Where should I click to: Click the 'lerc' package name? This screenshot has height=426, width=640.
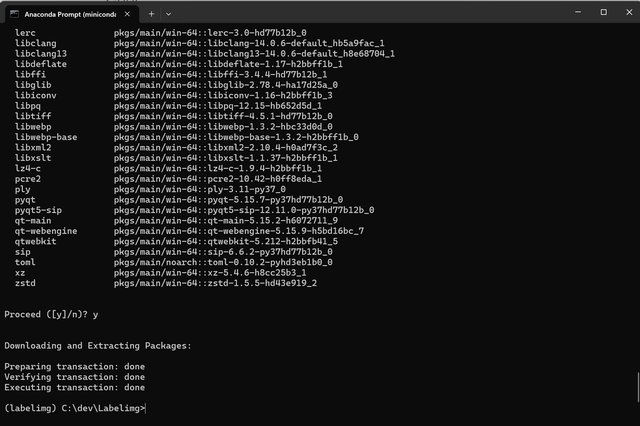click(x=25, y=33)
